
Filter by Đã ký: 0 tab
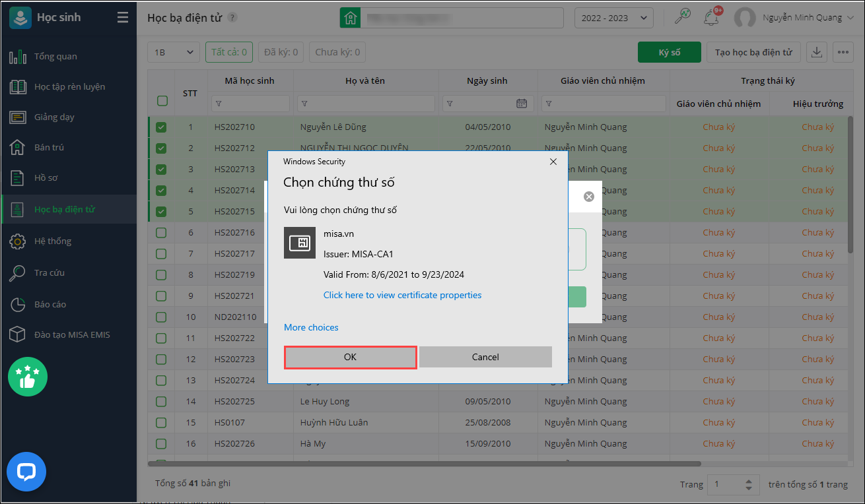pyautogui.click(x=281, y=52)
